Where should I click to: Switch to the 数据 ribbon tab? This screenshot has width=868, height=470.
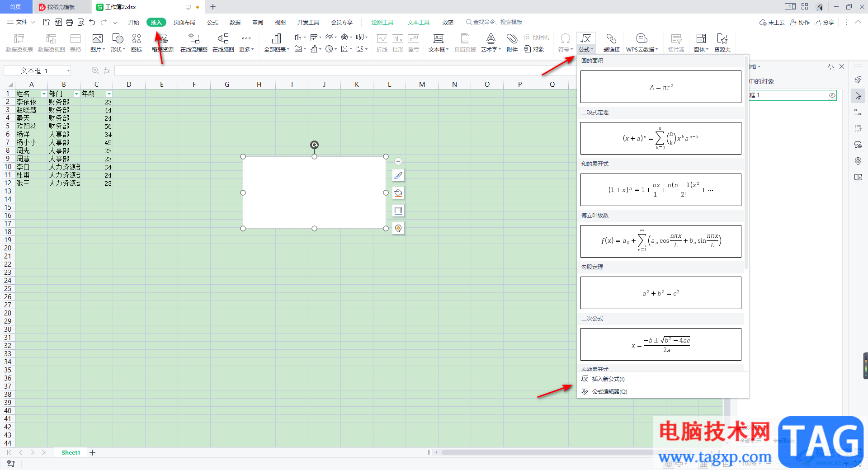tap(235, 22)
